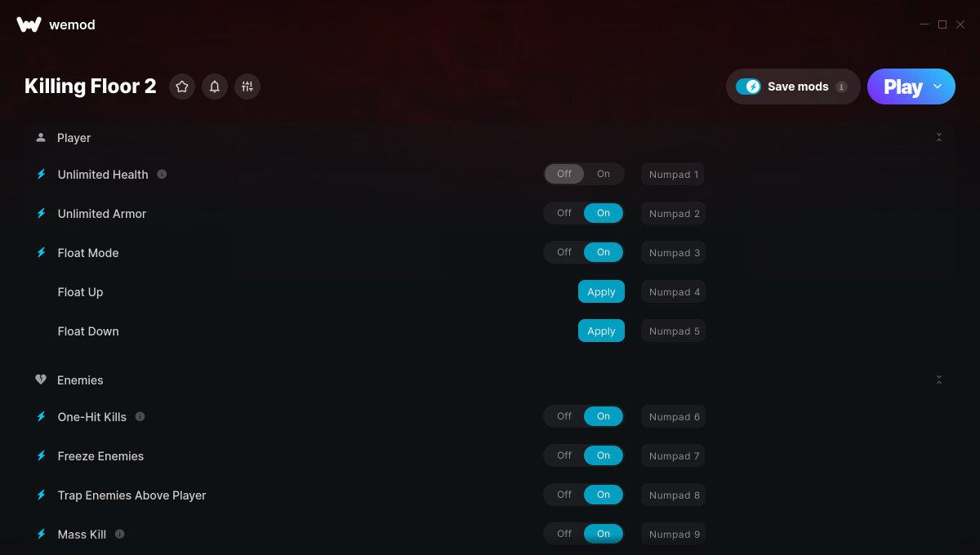Open the Play button dropdown arrow
The width and height of the screenshot is (980, 555).
938,87
